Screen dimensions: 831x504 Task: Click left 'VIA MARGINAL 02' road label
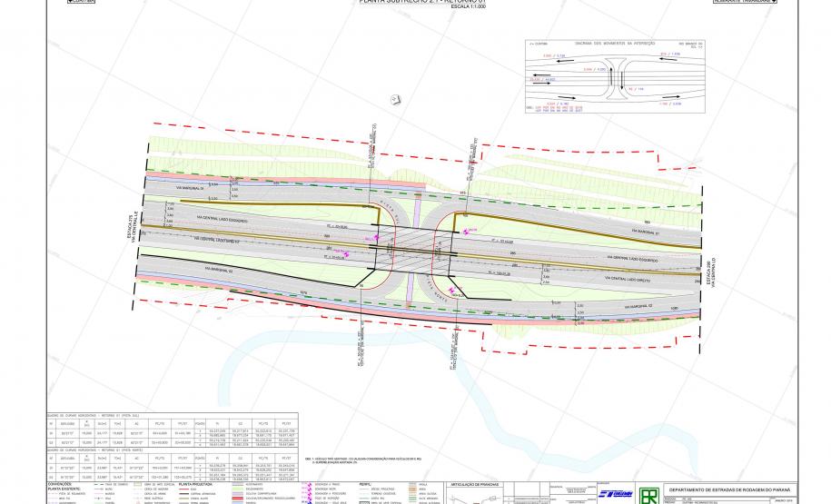pos(219,270)
